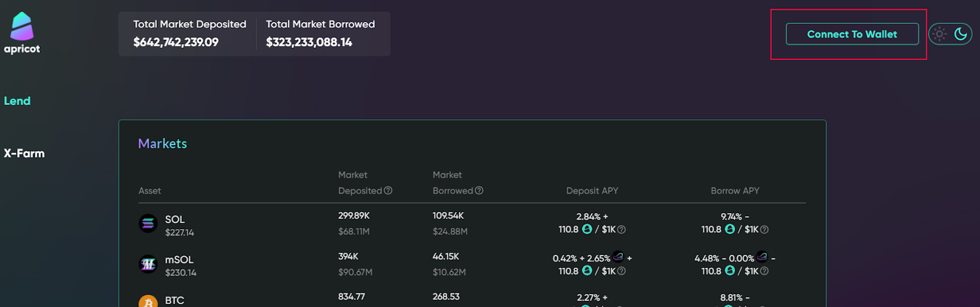Click mSOL deposited value $90.67M
The image size is (980, 307).
(x=355, y=272)
